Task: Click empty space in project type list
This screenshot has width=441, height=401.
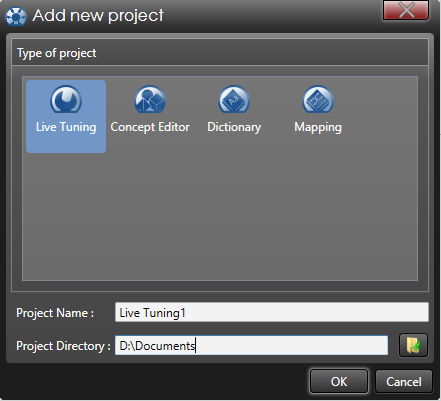Action: pyautogui.click(x=220, y=217)
